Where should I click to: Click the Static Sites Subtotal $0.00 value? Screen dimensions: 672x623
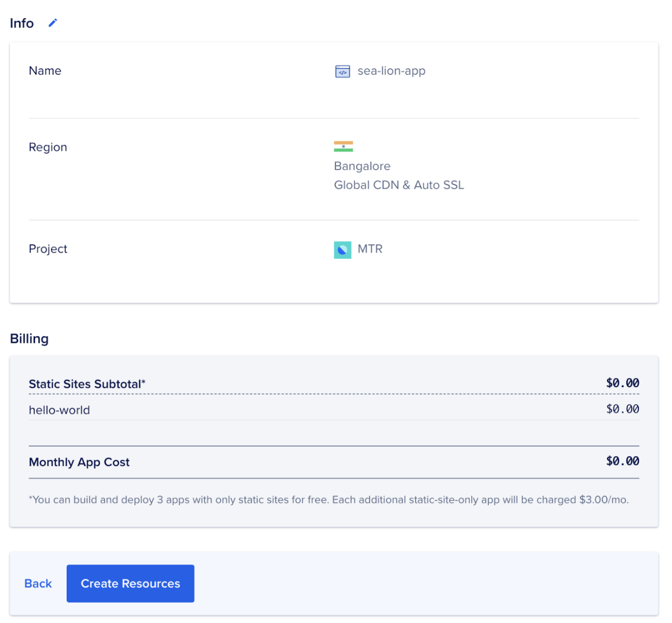tap(623, 383)
